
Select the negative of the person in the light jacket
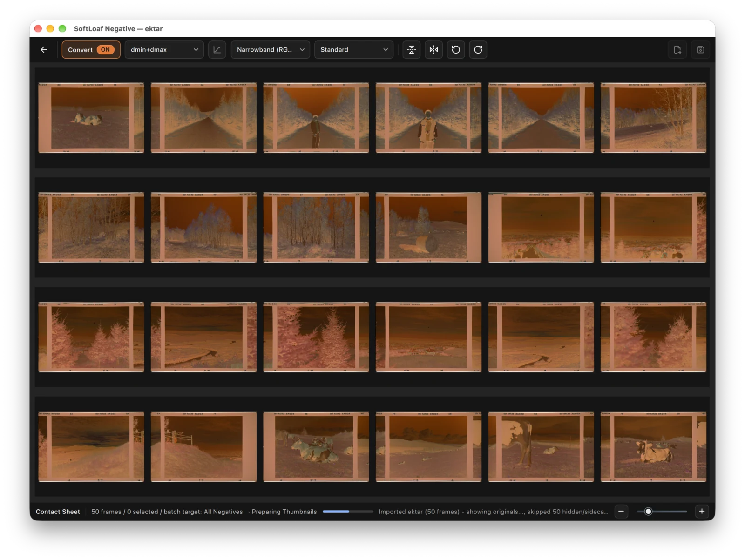point(428,118)
